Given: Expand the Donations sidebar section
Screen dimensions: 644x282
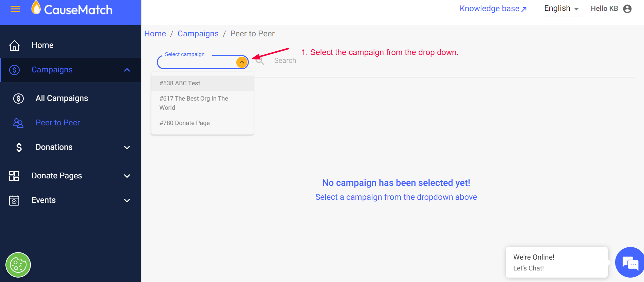Looking at the screenshot, I should 127,147.
